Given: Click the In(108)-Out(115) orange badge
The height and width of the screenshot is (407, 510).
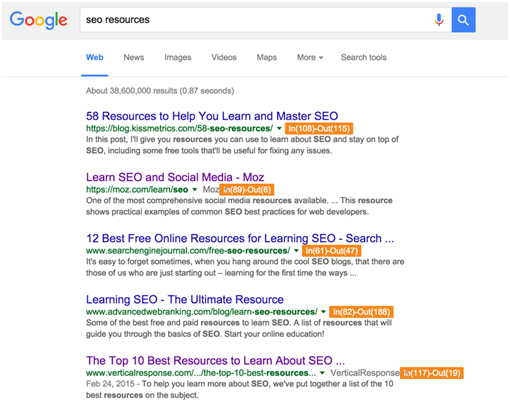Looking at the screenshot, I should [x=319, y=128].
